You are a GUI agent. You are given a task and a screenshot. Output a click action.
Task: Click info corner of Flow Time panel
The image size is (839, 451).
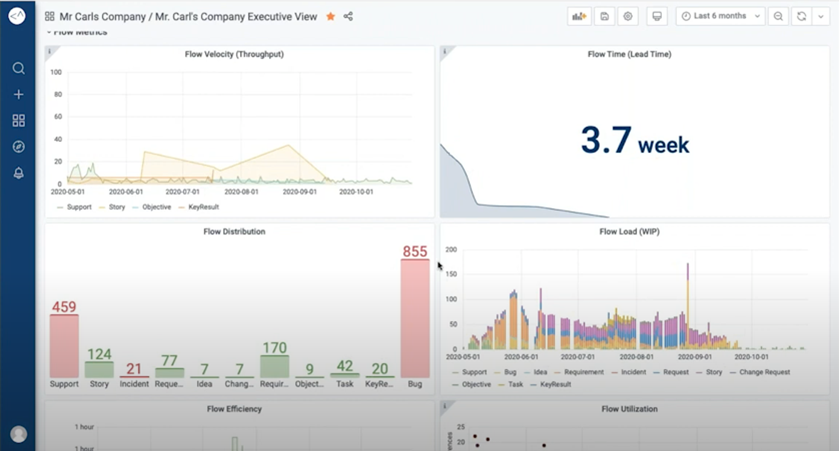(445, 51)
